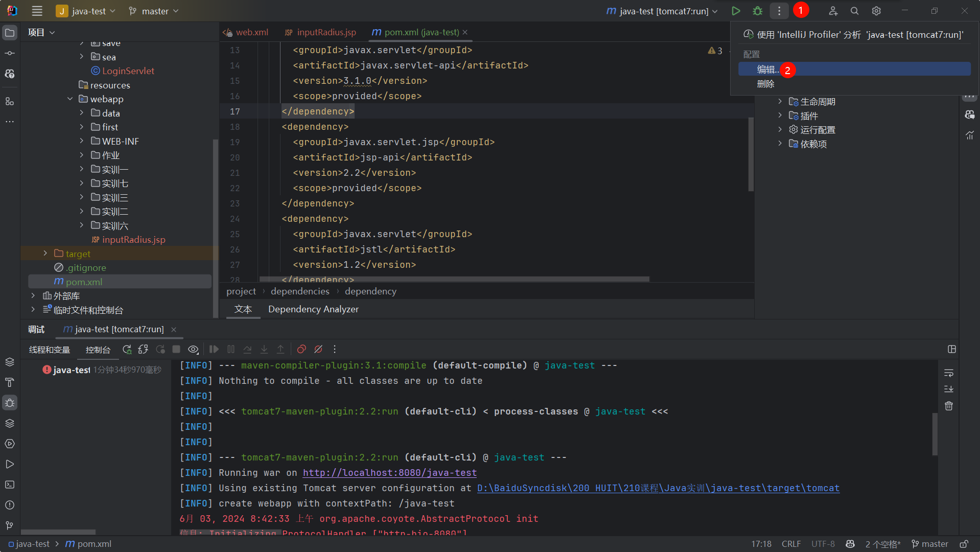The width and height of the screenshot is (980, 552).
Task: Stop the running java-test application
Action: coord(176,349)
